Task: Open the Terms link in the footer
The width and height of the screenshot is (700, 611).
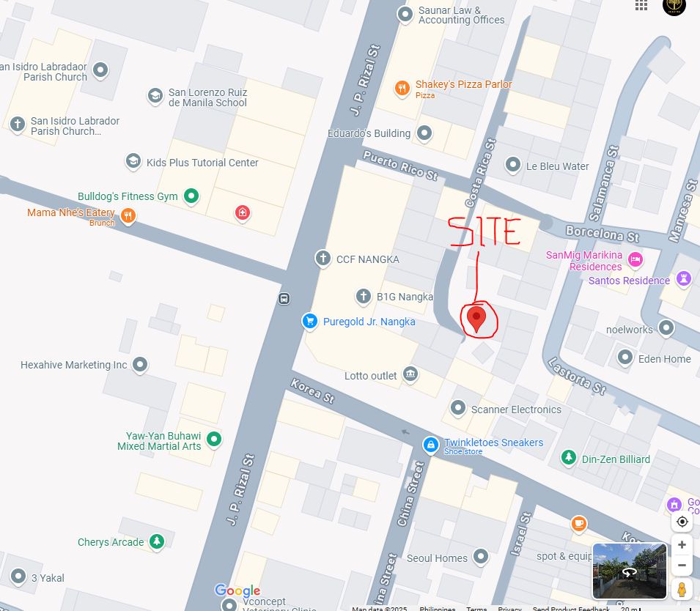Action: 476,608
